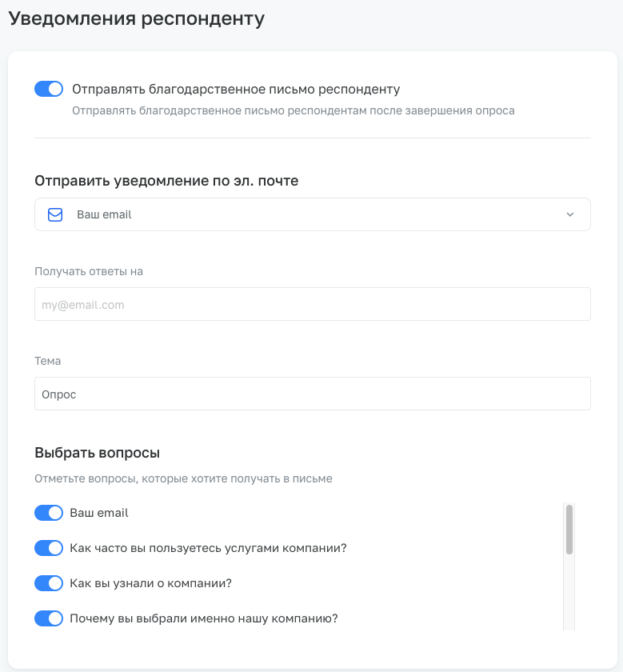
Task: Expand dropdown using the chevron arrow
Action: coord(570,214)
